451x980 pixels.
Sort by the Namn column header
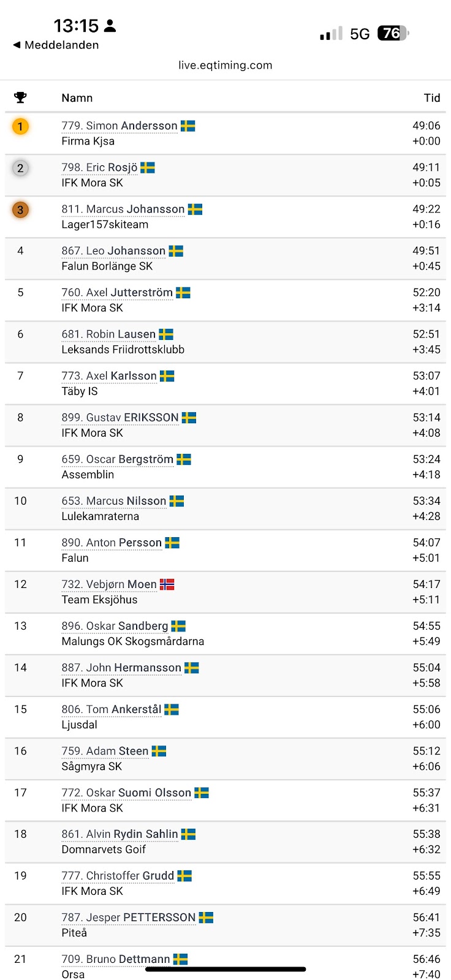[x=77, y=97]
